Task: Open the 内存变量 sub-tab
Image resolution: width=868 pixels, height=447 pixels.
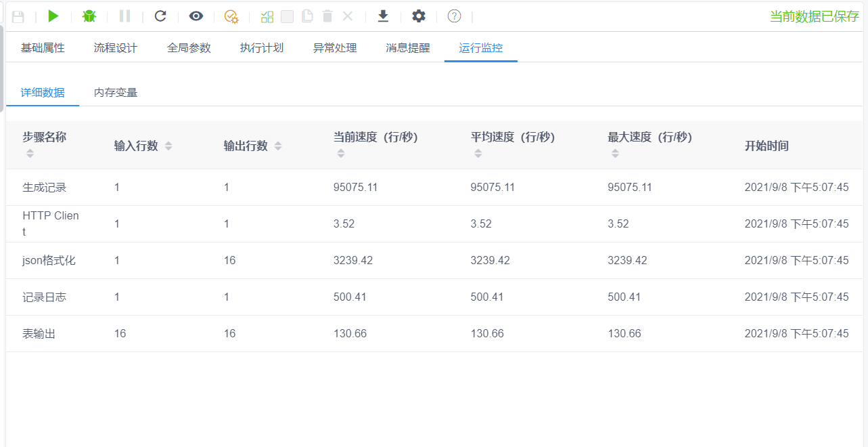Action: tap(116, 93)
